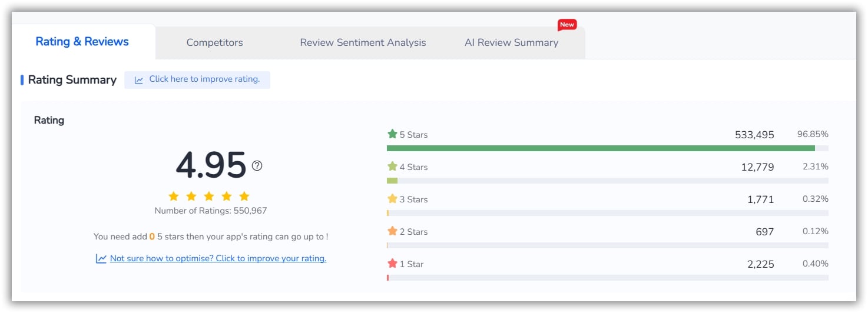Image resolution: width=868 pixels, height=313 pixels.
Task: Click the 1 Star progress bar
Action: 607,277
